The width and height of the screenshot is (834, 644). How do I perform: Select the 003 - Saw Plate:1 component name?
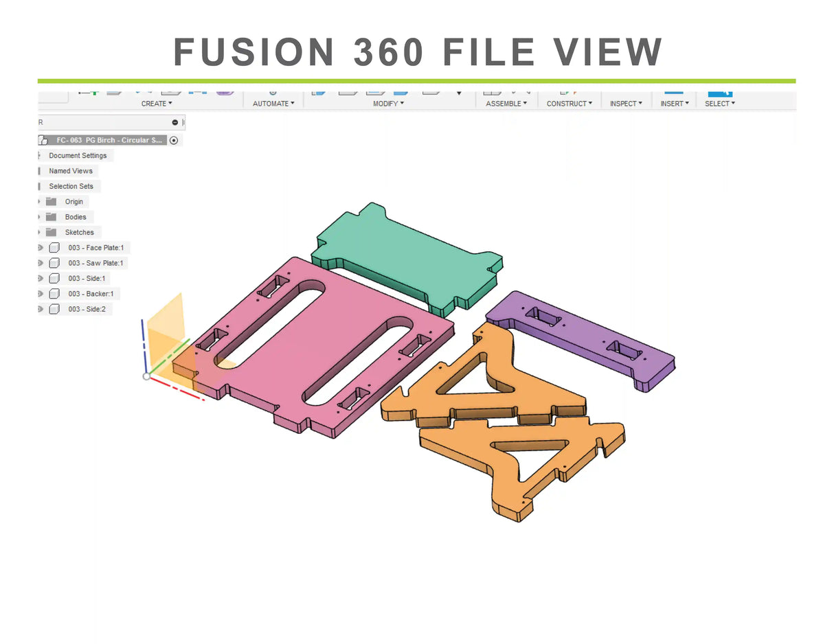click(x=95, y=263)
